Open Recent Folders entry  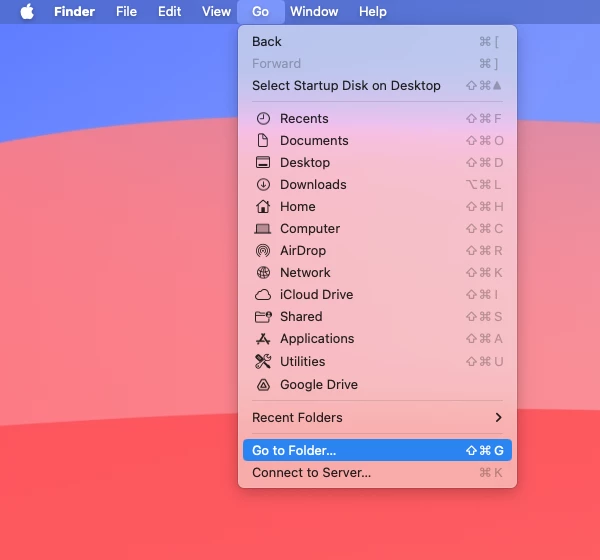tap(377, 417)
